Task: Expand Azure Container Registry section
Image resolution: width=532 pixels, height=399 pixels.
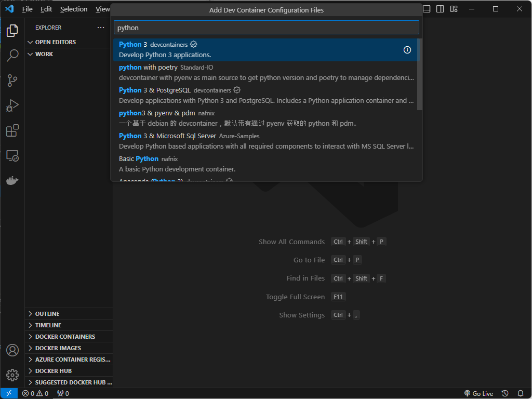Action: point(69,360)
